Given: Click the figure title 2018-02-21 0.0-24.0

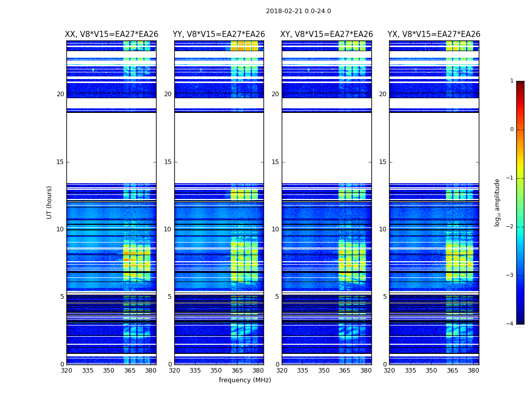Looking at the screenshot, I should (298, 11).
